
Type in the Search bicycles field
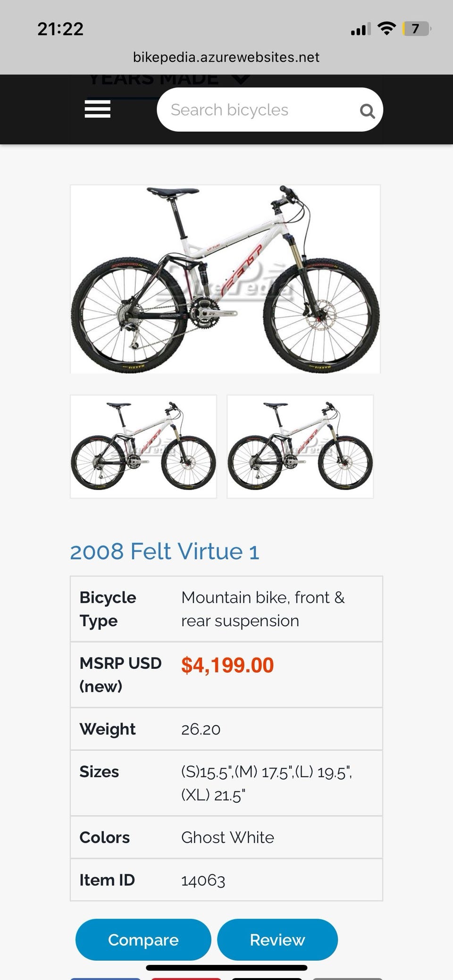(x=260, y=110)
